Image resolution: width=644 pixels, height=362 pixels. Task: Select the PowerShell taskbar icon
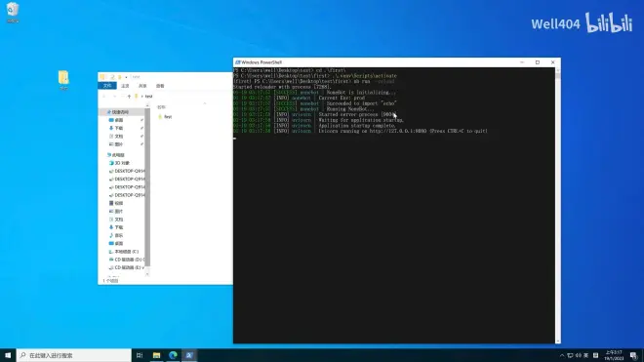tap(189, 355)
